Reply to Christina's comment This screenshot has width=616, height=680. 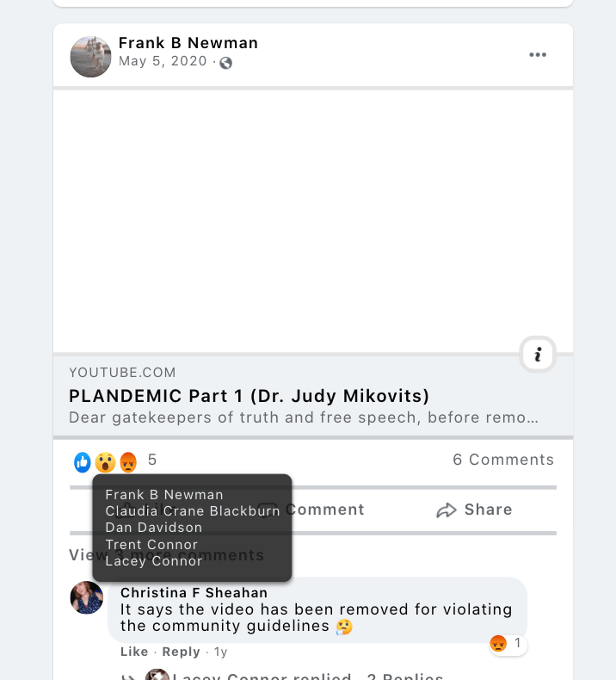181,652
